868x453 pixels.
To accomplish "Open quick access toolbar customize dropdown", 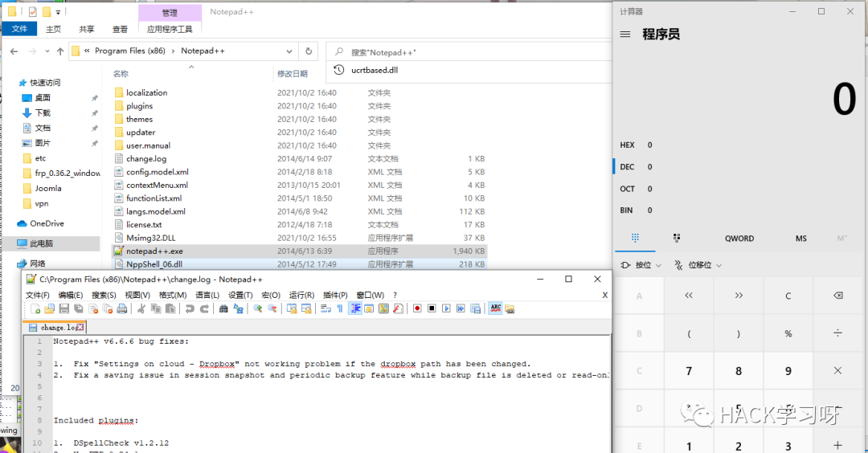I will tap(58, 11).
